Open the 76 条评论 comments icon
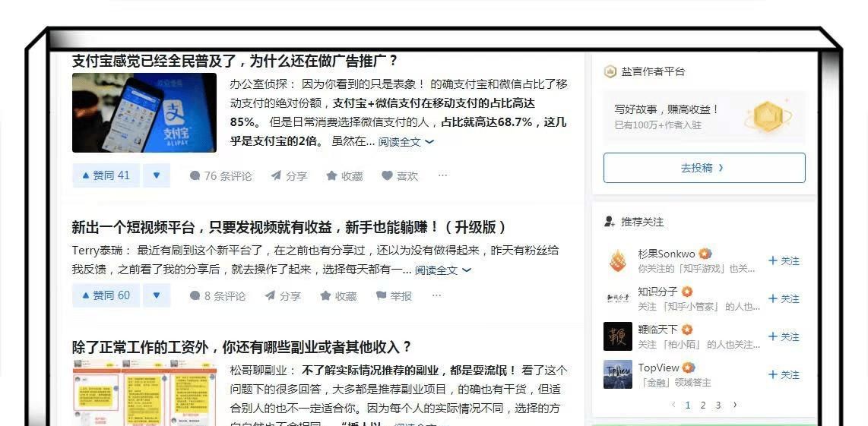868x426 pixels. coord(220,176)
